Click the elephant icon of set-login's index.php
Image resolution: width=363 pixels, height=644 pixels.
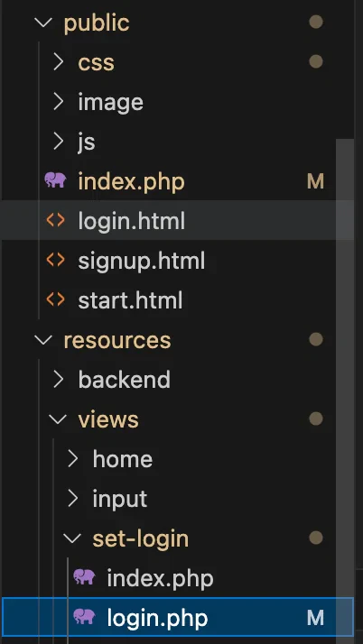pyautogui.click(x=84, y=577)
